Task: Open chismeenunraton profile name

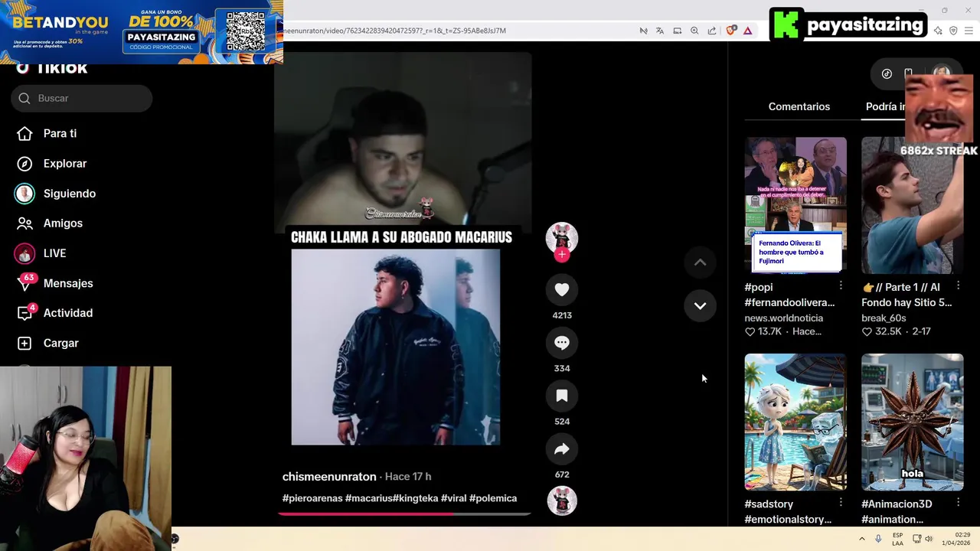Action: tap(329, 477)
